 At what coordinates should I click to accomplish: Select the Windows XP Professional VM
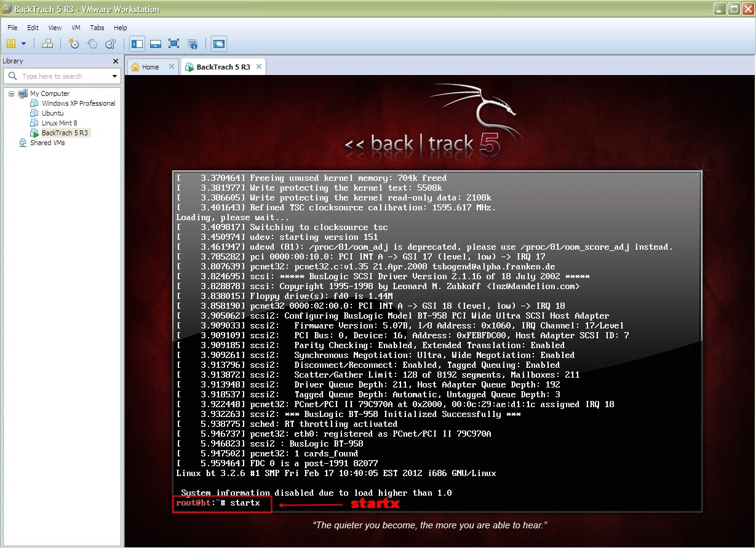click(78, 103)
